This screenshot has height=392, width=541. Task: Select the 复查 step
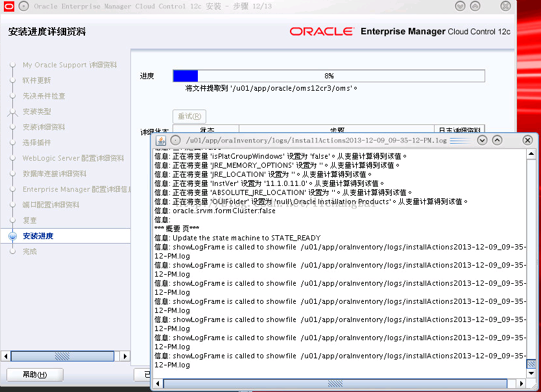[30, 220]
